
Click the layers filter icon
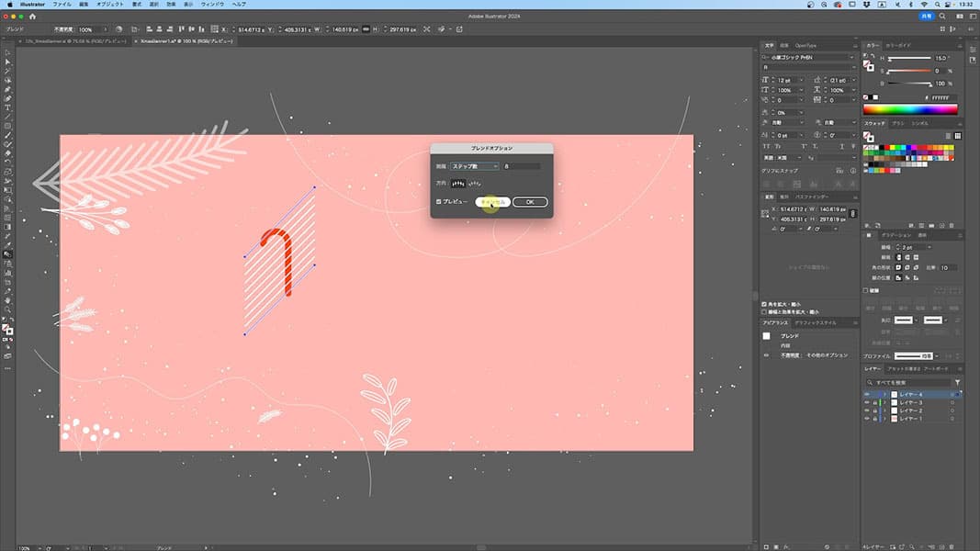click(x=957, y=382)
